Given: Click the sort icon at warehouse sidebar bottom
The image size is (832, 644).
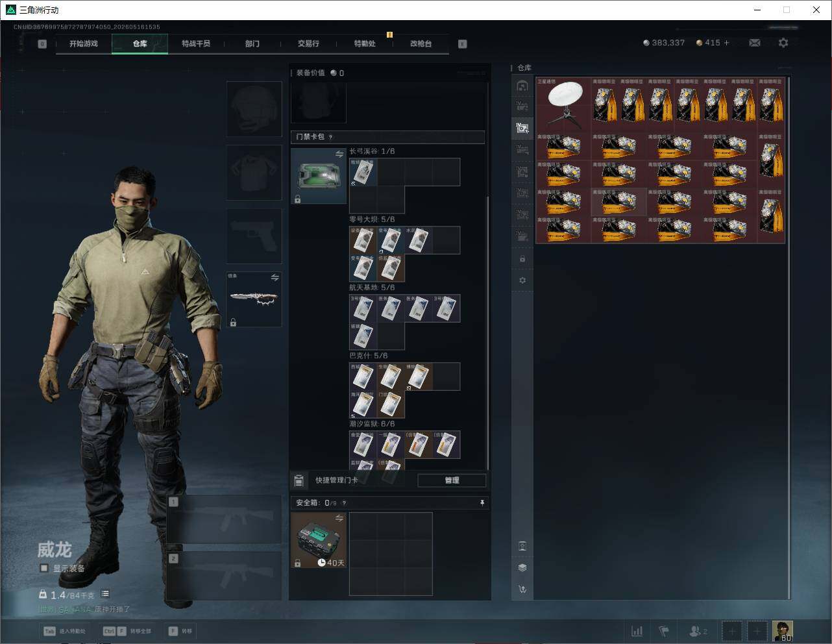Looking at the screenshot, I should click(522, 589).
